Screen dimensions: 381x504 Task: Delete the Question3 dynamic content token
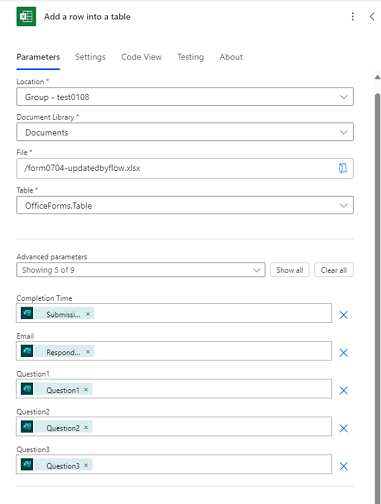click(x=86, y=465)
